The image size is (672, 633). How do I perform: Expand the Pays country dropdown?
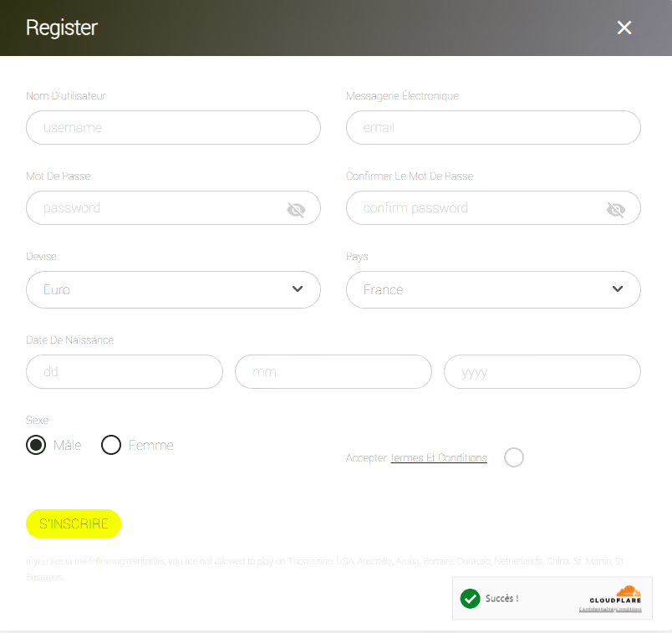[493, 289]
